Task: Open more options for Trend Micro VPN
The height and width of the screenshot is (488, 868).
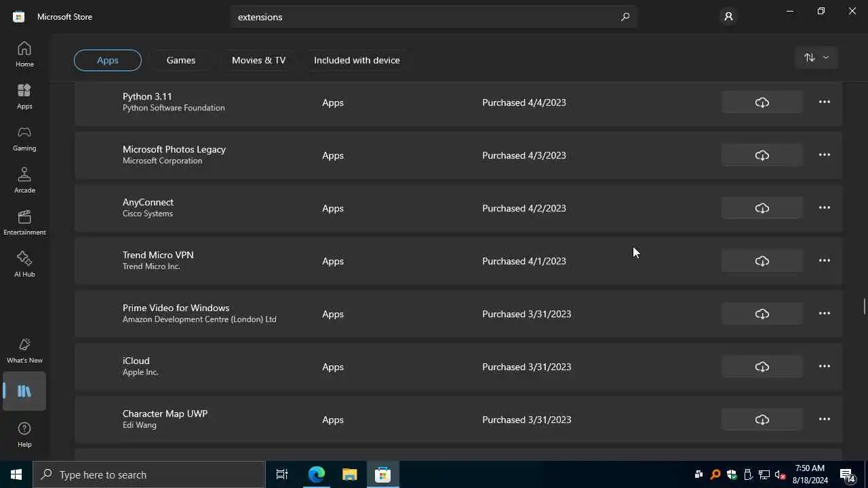Action: point(825,261)
